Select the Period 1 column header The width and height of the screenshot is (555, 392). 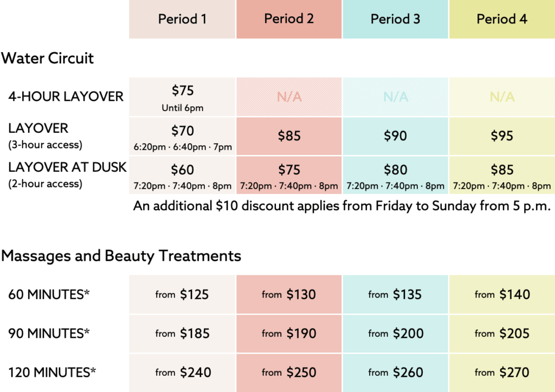pyautogui.click(x=182, y=20)
